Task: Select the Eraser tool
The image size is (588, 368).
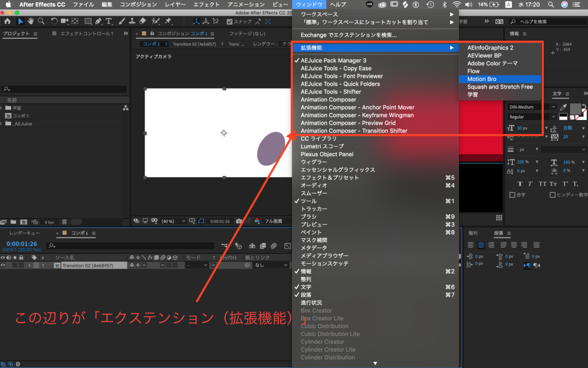Action: 143,22
